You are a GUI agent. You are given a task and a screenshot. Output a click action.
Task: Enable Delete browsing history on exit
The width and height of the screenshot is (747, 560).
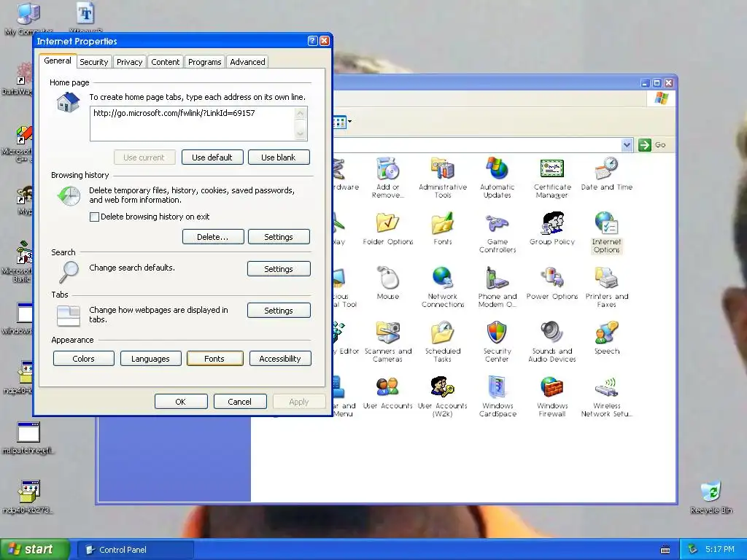[94, 217]
